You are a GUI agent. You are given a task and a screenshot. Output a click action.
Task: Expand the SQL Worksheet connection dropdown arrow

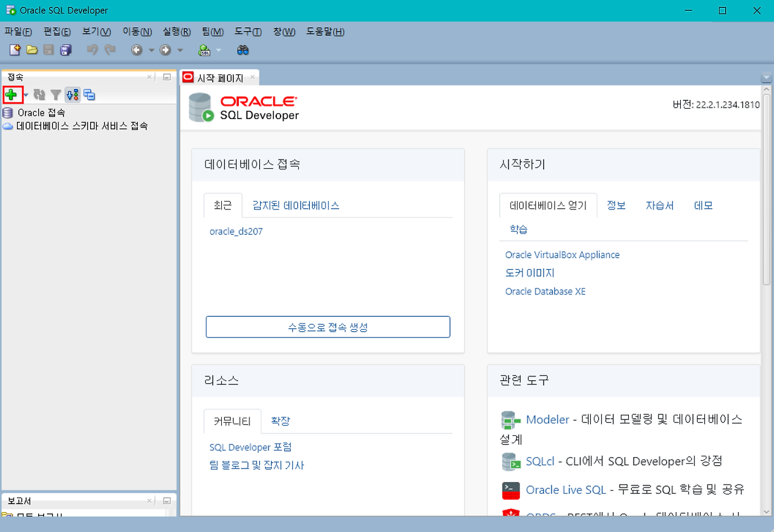pyautogui.click(x=219, y=51)
